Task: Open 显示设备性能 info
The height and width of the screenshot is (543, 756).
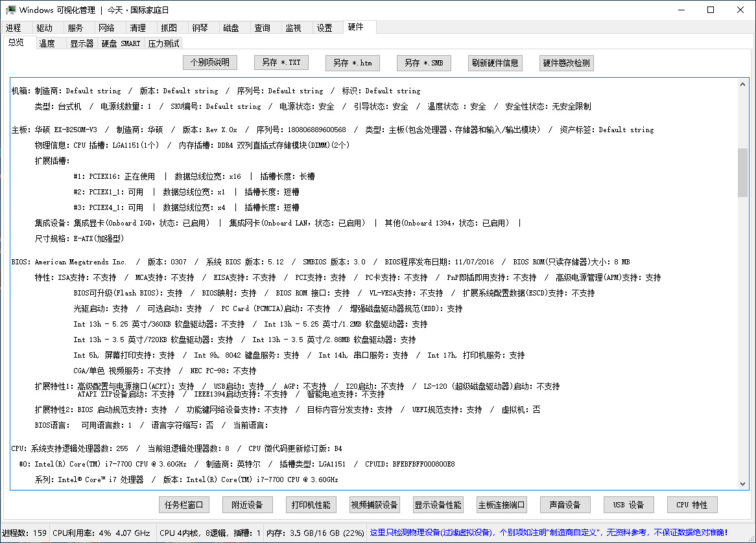Action: pos(438,505)
